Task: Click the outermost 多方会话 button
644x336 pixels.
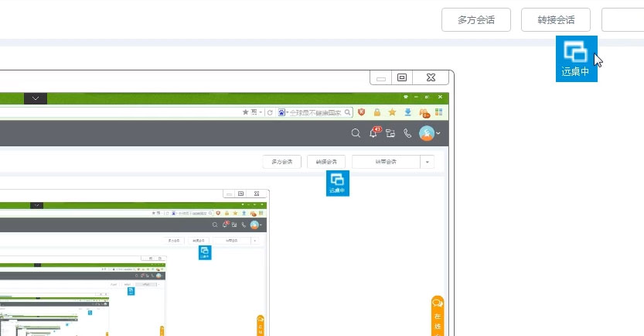Action: [x=476, y=19]
